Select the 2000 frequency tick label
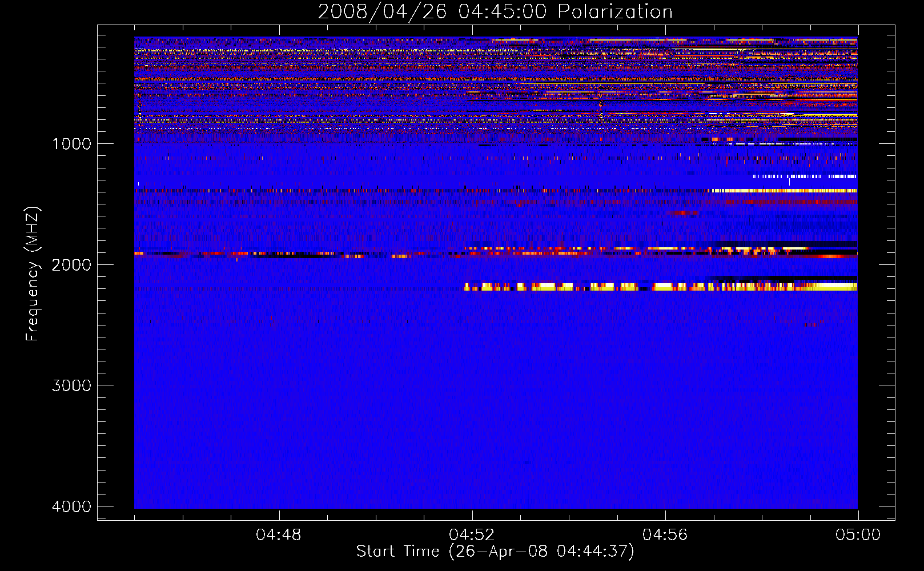The height and width of the screenshot is (571, 924). point(71,265)
